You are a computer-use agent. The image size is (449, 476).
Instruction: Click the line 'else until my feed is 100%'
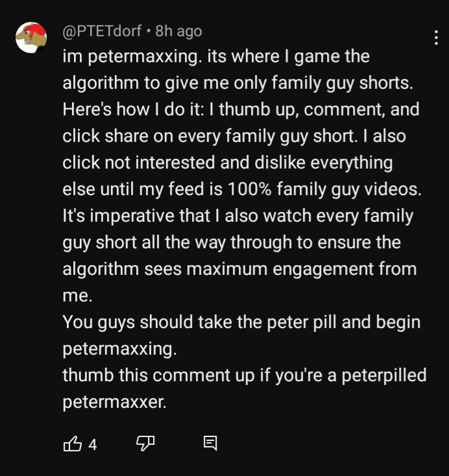(241, 189)
